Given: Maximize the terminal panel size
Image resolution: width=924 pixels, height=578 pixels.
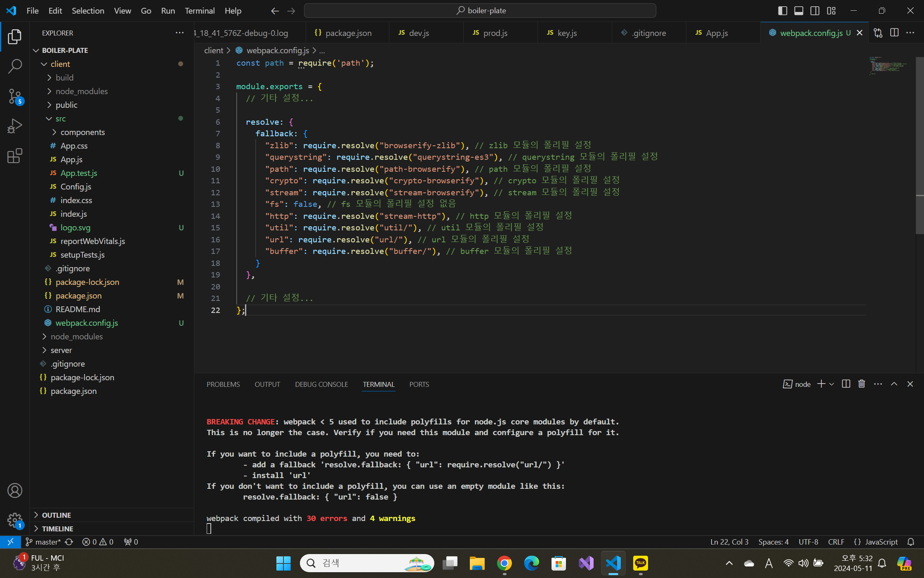Looking at the screenshot, I should 894,384.
